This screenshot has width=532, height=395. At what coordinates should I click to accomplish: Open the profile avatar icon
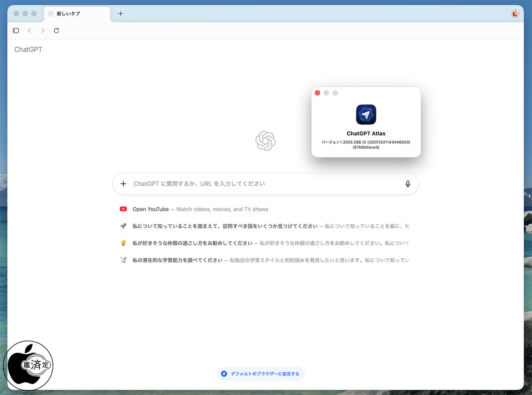515,14
